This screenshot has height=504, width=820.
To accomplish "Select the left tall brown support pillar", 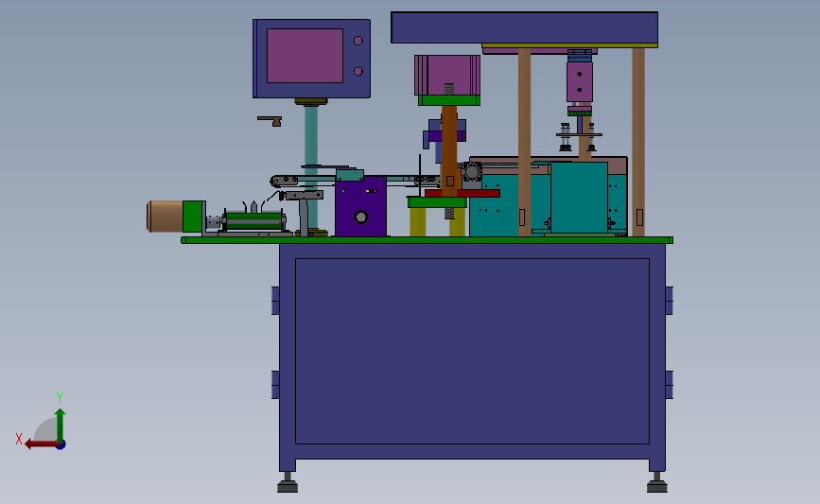I will tap(525, 142).
